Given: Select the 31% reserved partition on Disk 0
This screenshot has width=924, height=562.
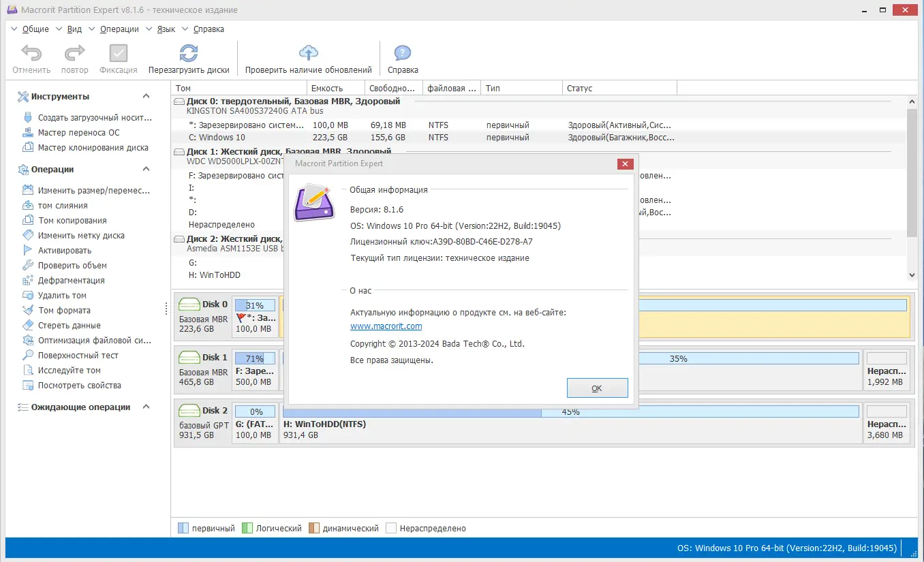Looking at the screenshot, I should pos(256,317).
